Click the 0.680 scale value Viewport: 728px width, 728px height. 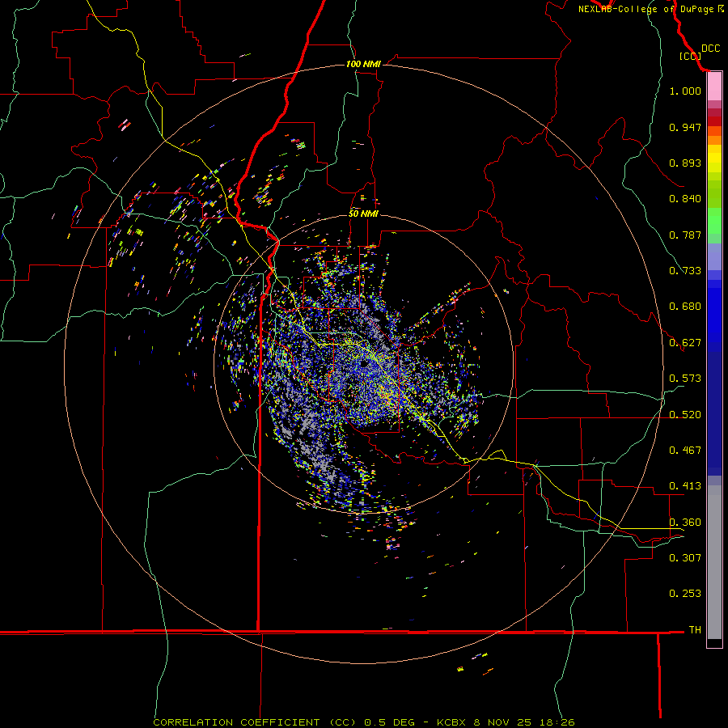click(685, 307)
